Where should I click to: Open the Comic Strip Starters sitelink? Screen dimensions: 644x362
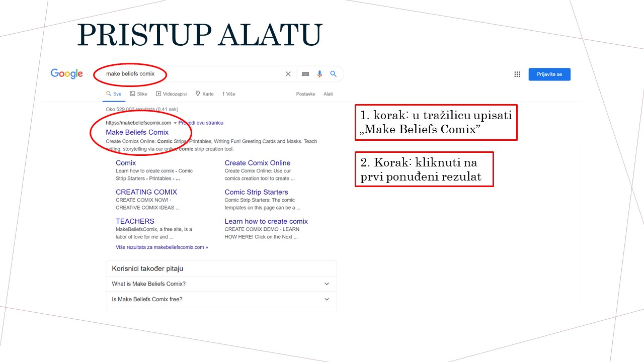coord(256,192)
